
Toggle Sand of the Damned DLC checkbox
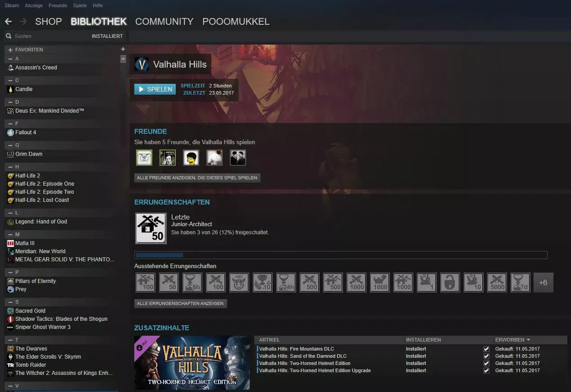pos(486,356)
